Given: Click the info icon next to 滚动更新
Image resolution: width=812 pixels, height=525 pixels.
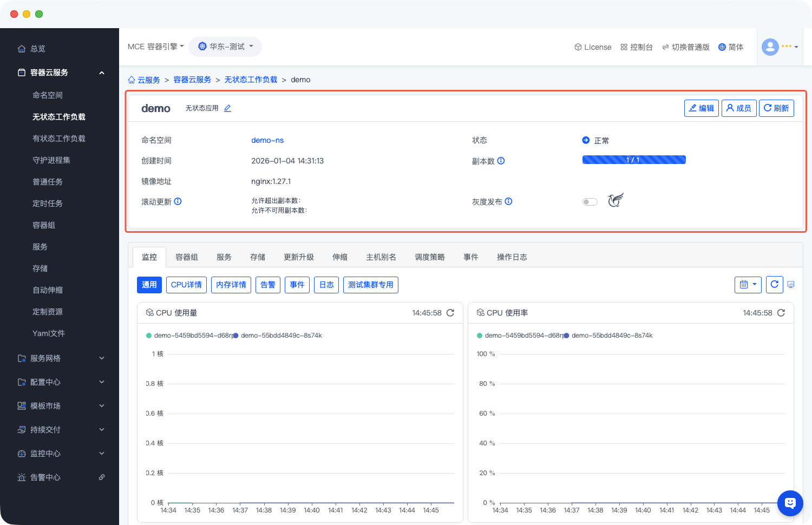Looking at the screenshot, I should (178, 201).
